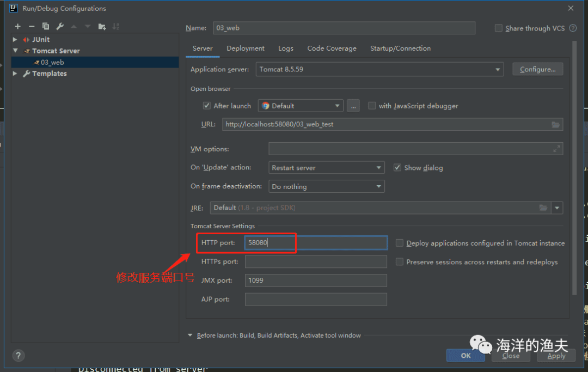Select the Tomcat Server tree label

(56, 51)
